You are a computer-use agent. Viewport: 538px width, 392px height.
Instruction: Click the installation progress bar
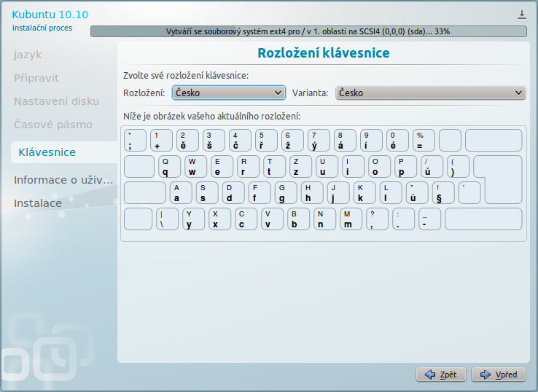click(x=308, y=31)
